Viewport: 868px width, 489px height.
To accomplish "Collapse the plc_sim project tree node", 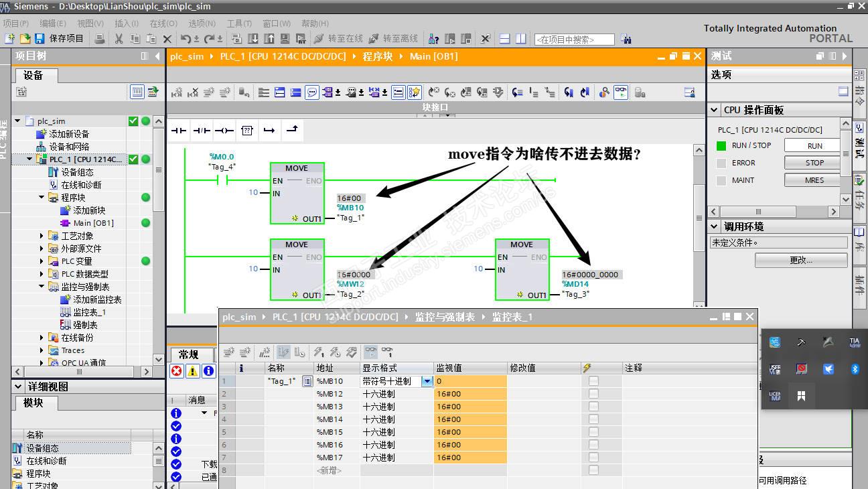I will 18,121.
